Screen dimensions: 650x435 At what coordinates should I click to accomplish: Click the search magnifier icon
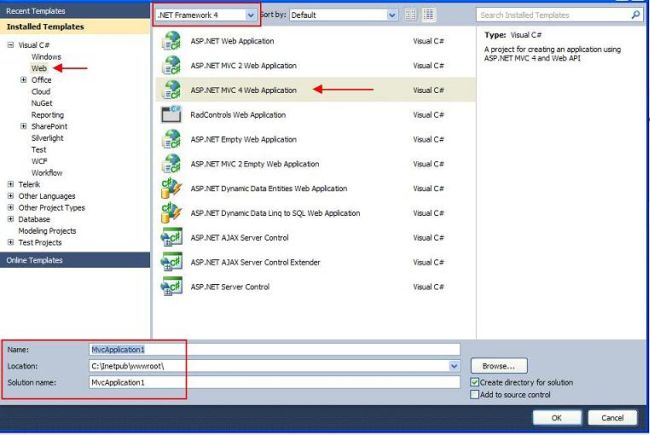click(635, 15)
